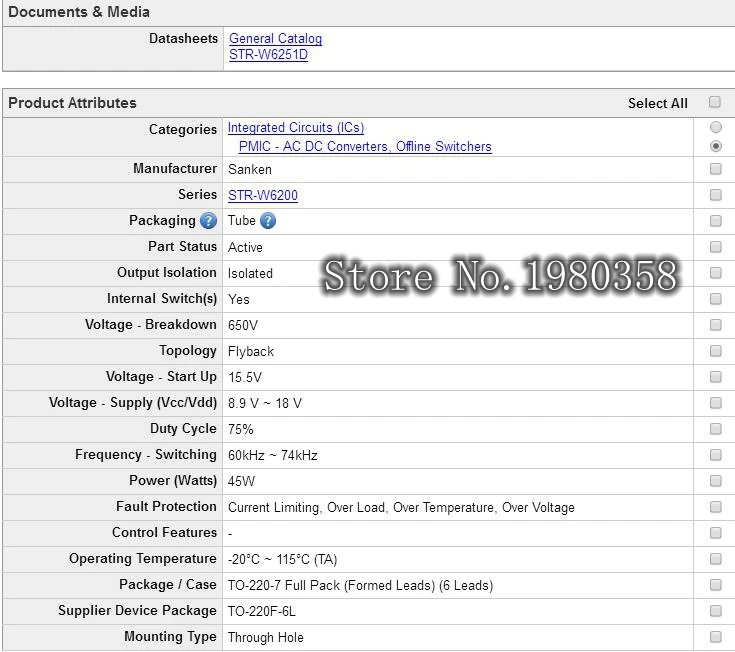Select the Integrated Circuits (ICs) radio button
Viewport: 735px width, 652px height.
(715, 127)
